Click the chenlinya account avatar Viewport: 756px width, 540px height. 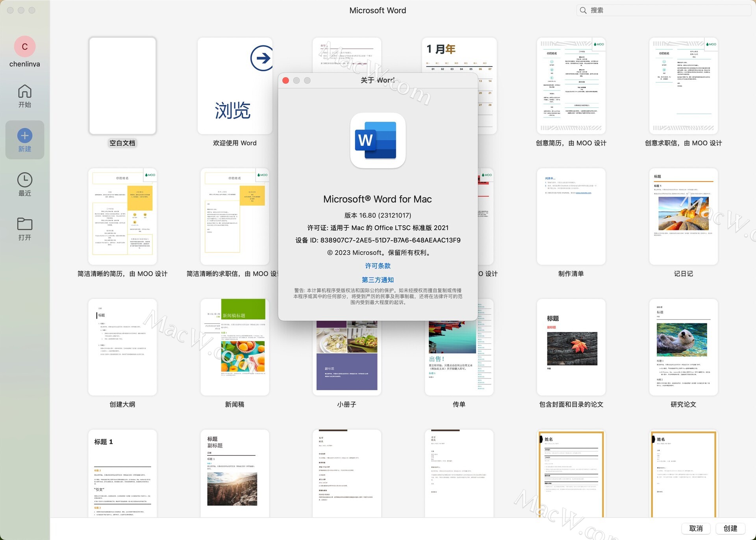24,46
